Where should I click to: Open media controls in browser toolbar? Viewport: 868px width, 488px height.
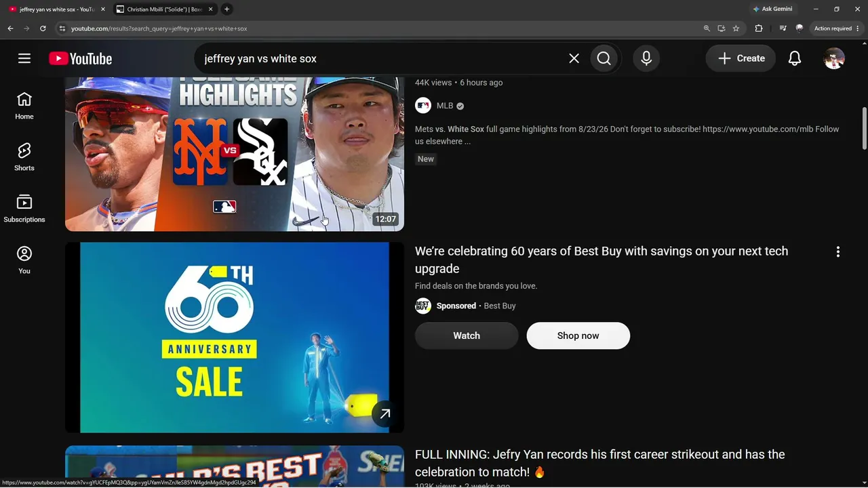click(x=783, y=28)
